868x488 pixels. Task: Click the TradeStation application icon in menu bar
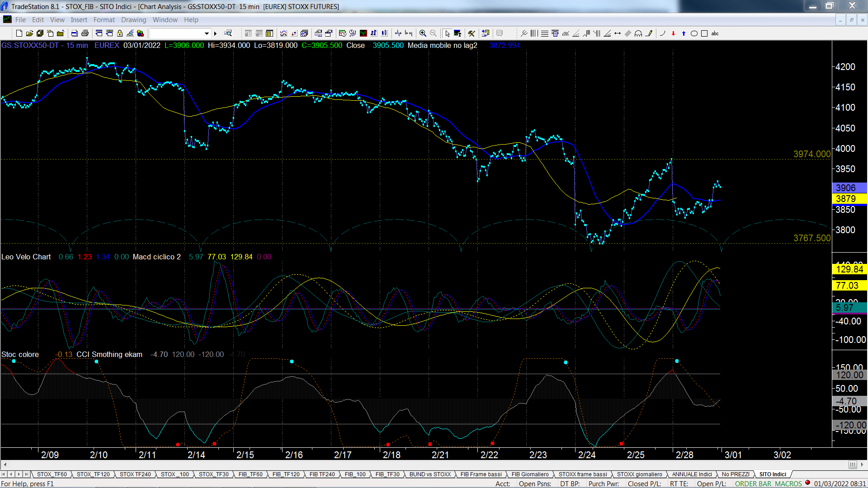click(7, 19)
